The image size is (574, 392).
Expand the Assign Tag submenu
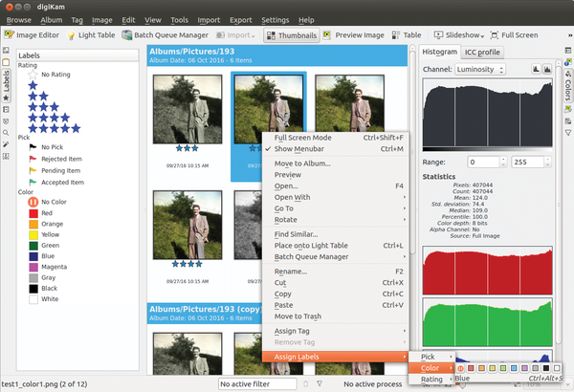click(336, 331)
